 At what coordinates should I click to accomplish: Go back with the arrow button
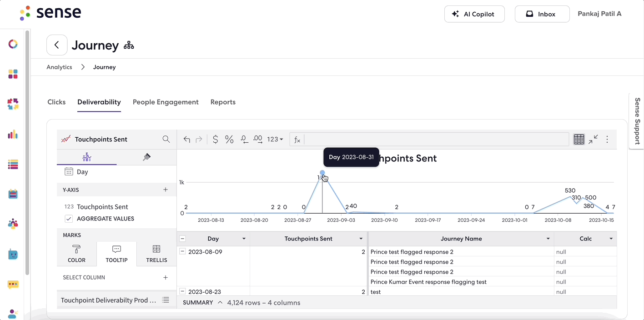tap(57, 45)
